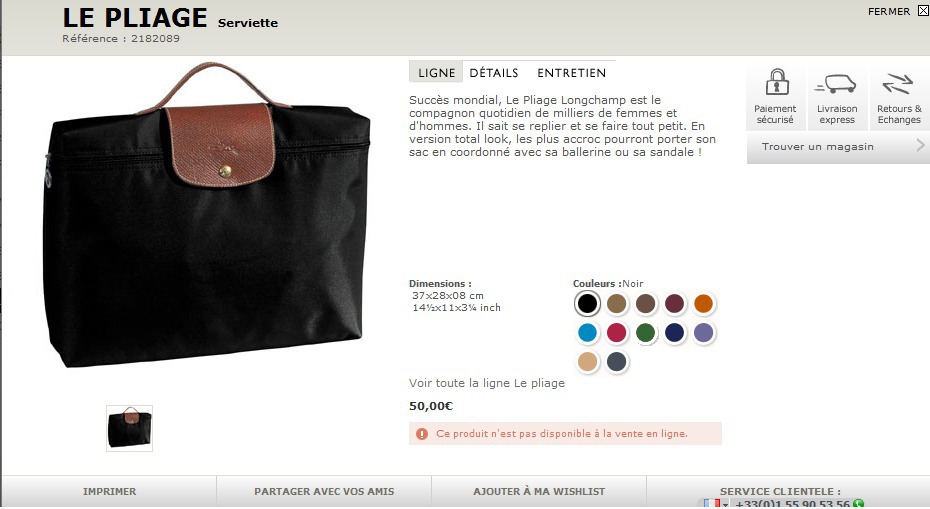Open Voir toute la ligne Le pliage link
This screenshot has width=930, height=509.
coord(486,383)
